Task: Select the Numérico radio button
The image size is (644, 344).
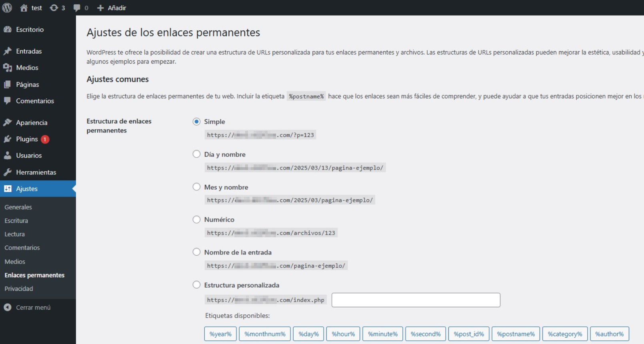Action: click(196, 219)
